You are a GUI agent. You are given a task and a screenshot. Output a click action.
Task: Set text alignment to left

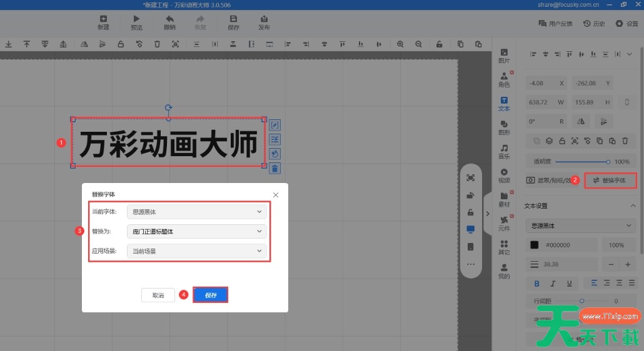click(x=594, y=283)
